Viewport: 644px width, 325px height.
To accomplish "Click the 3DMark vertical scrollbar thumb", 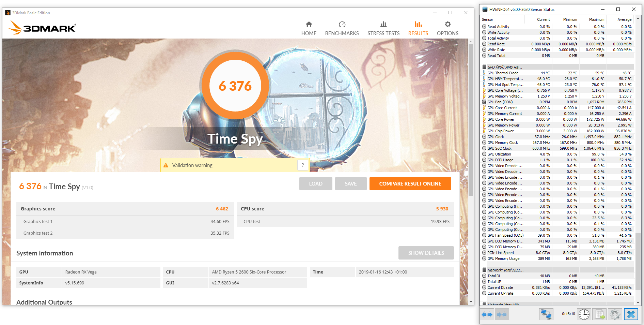I will tap(471, 121).
